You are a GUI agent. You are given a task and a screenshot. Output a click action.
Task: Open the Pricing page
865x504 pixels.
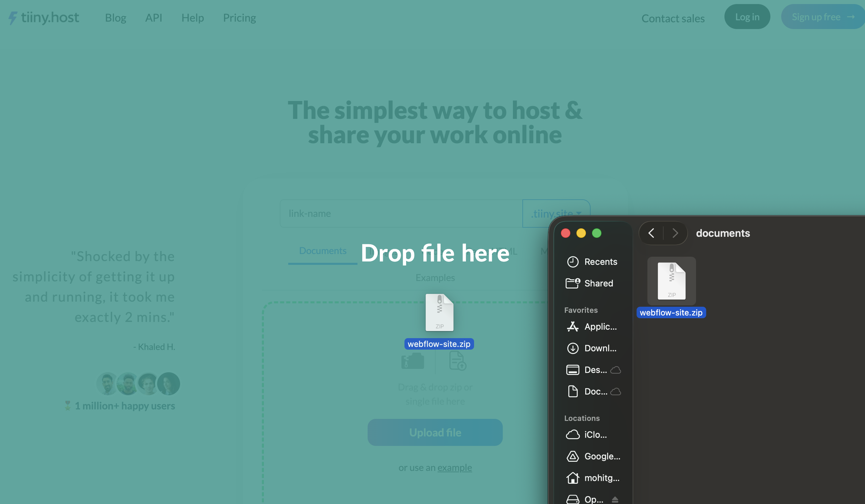(239, 18)
